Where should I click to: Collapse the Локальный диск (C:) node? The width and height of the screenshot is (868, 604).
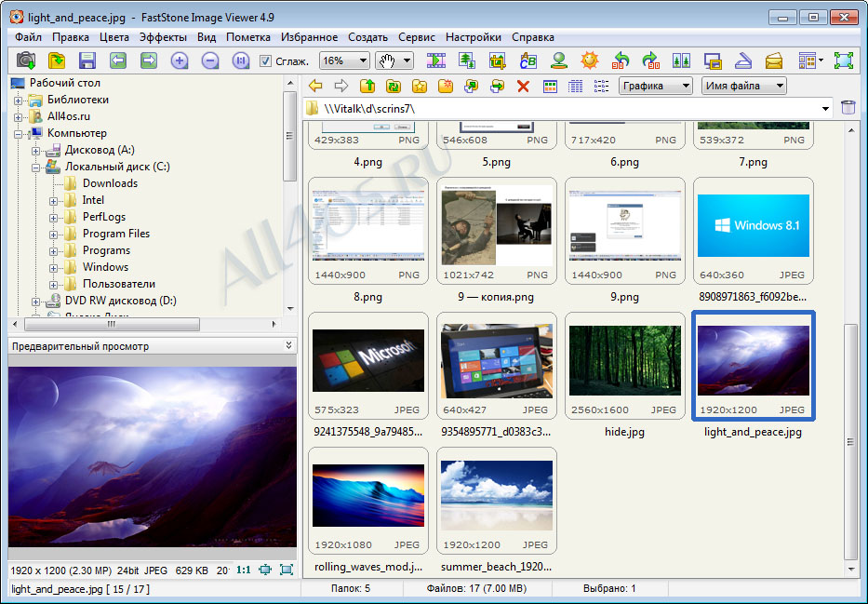(35, 168)
